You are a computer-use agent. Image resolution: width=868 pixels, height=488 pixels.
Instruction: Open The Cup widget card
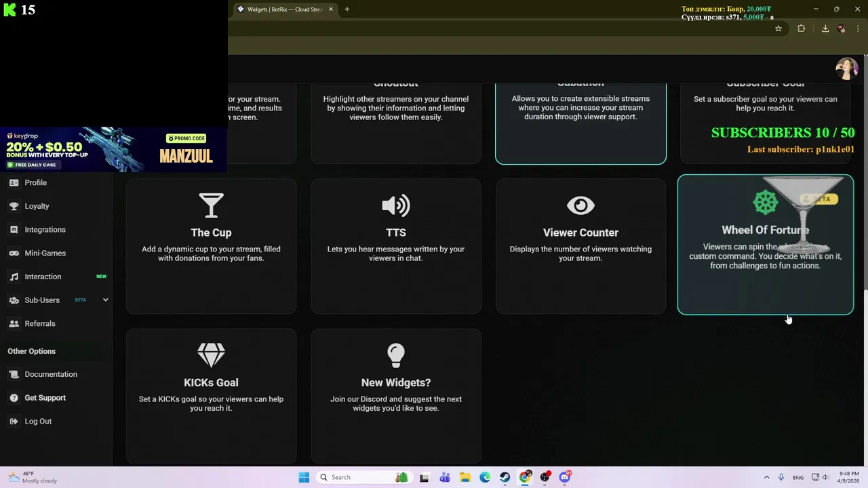[x=211, y=246]
